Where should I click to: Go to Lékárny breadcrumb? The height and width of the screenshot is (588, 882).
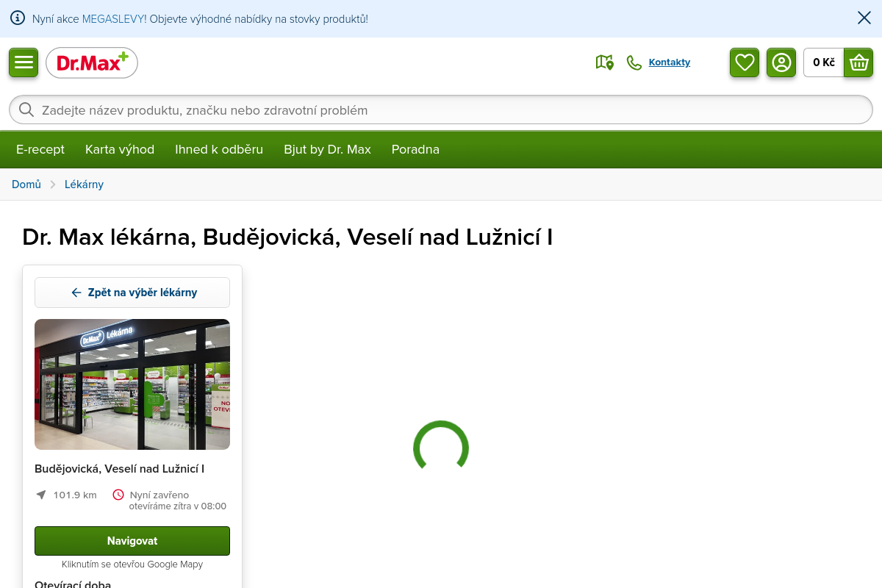(x=84, y=184)
